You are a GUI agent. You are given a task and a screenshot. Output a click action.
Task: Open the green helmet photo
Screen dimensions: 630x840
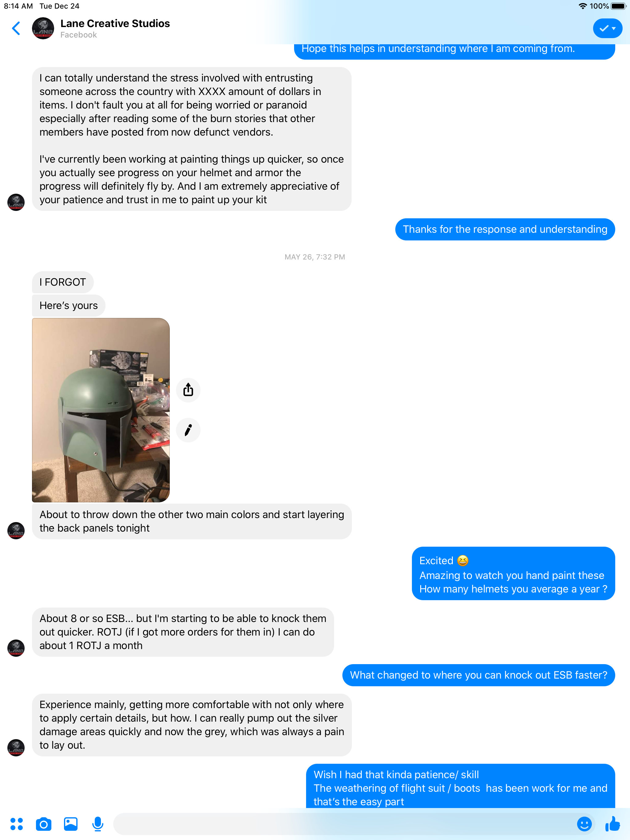pyautogui.click(x=101, y=410)
